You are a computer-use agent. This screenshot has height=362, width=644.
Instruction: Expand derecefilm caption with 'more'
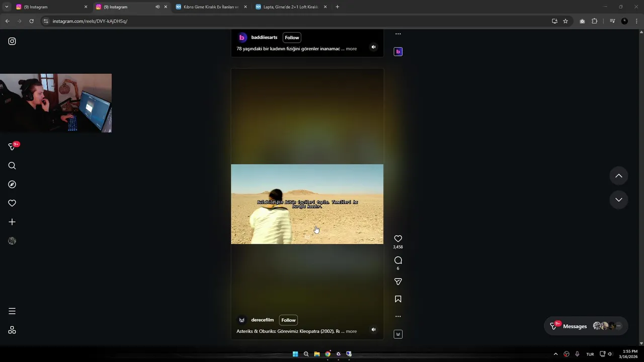[x=351, y=331]
